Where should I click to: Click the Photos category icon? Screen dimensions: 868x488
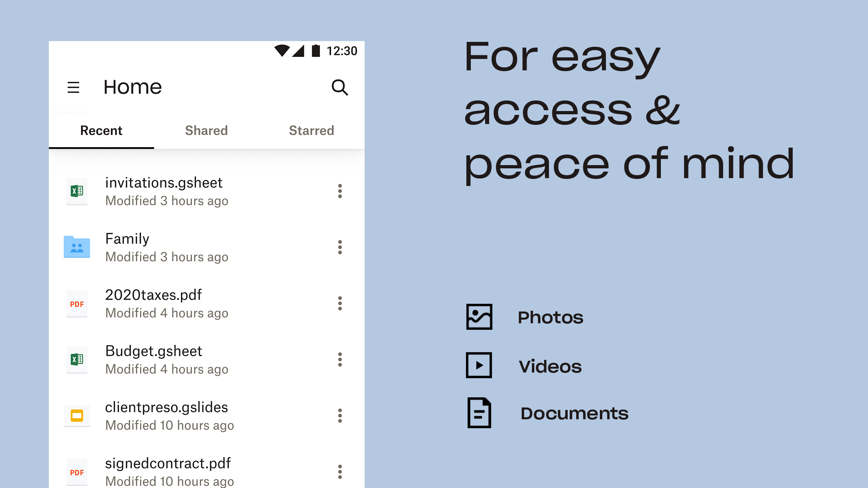[x=479, y=316]
